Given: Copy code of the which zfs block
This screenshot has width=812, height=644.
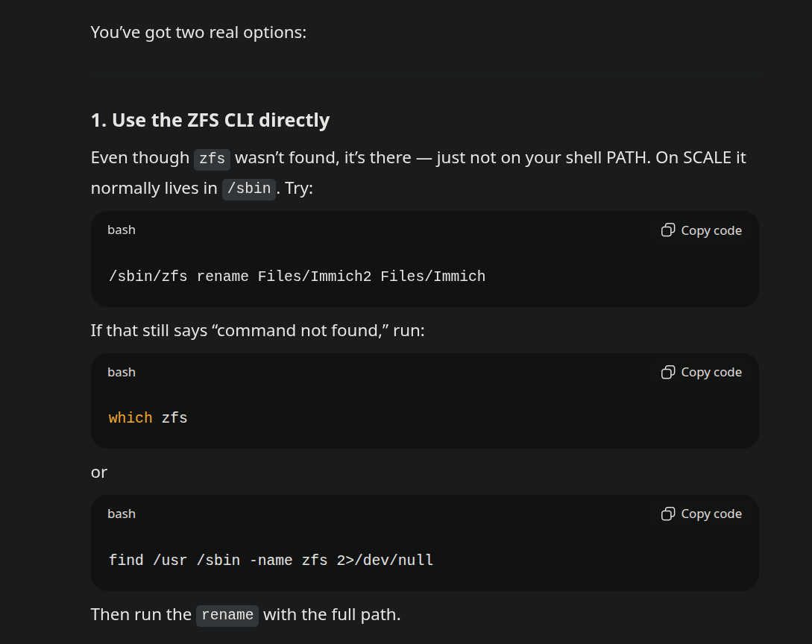Looking at the screenshot, I should pyautogui.click(x=702, y=372).
